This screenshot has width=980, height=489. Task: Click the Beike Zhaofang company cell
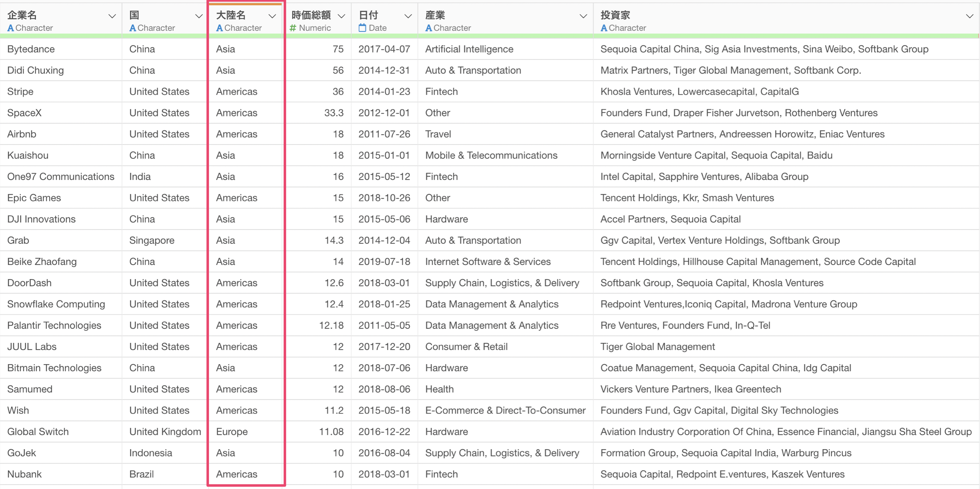click(x=61, y=262)
